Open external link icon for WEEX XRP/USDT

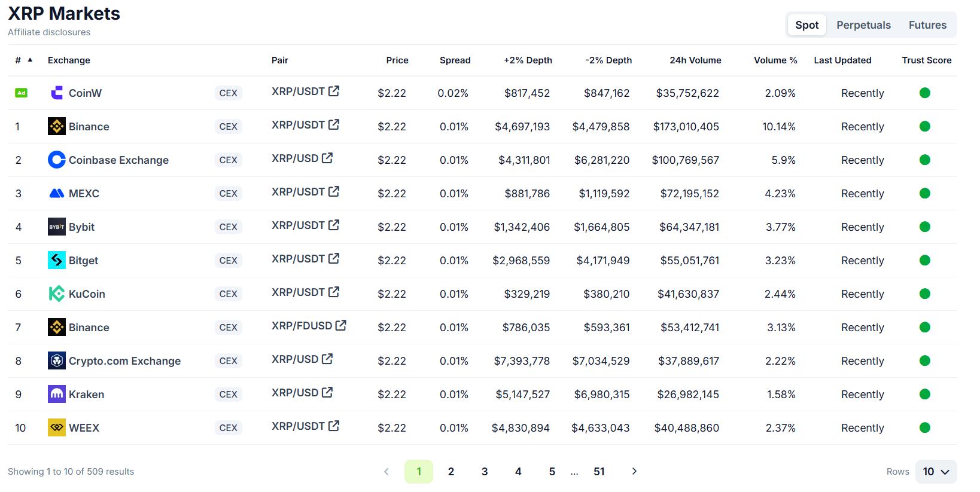[x=334, y=426]
